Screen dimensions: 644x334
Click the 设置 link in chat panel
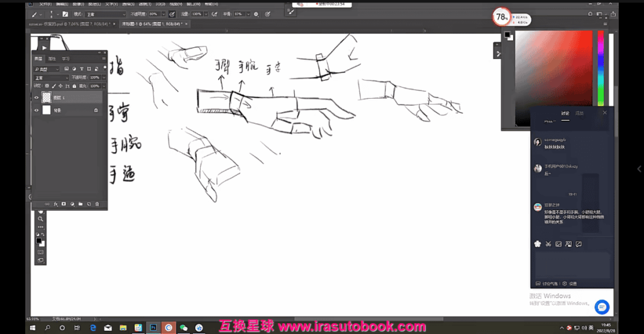572,284
